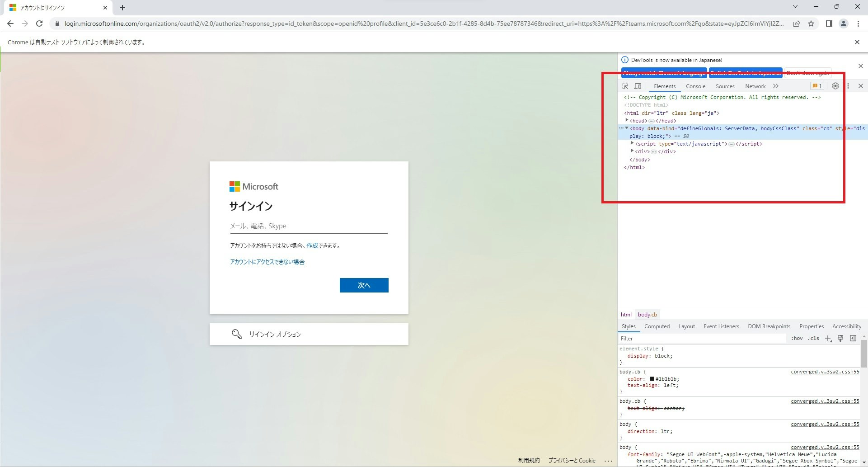
Task: Add a new style rule with plus icon
Action: [x=828, y=338]
